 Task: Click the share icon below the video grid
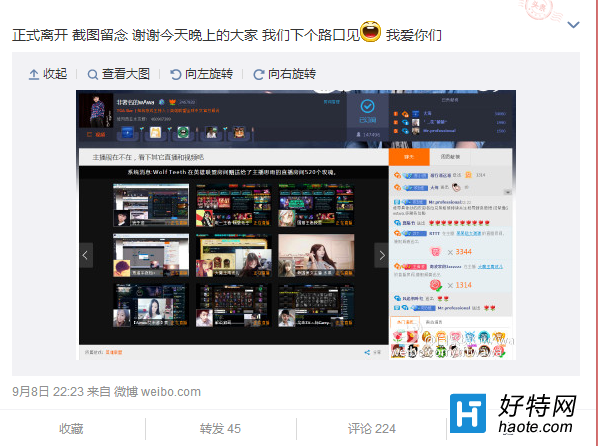[x=367, y=353]
